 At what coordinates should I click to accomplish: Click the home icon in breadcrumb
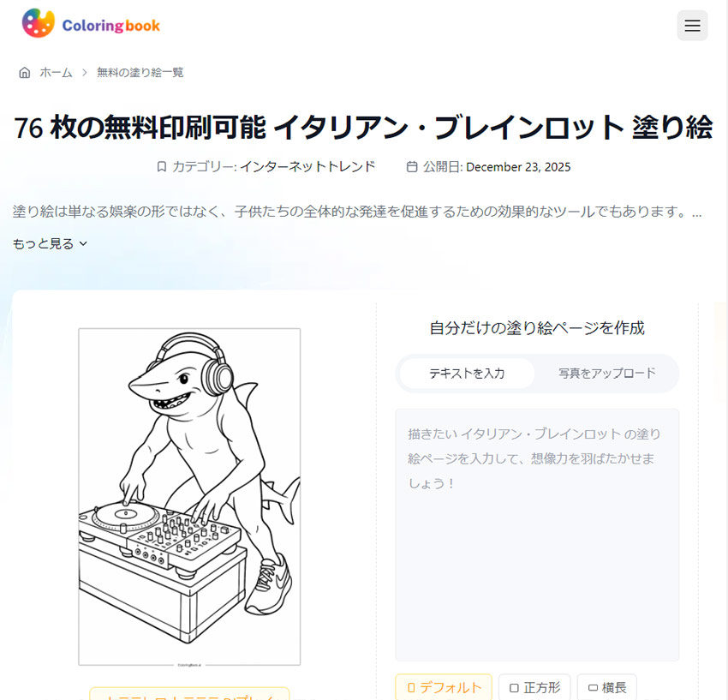[25, 73]
